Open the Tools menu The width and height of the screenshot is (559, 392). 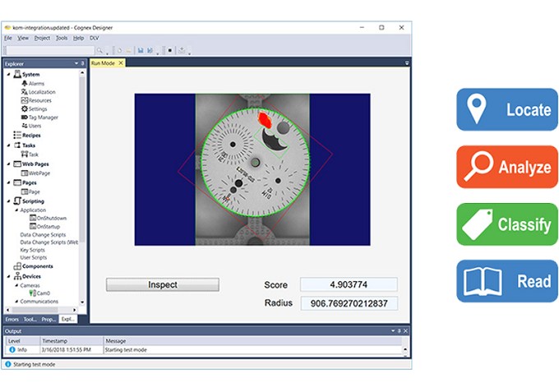62,38
